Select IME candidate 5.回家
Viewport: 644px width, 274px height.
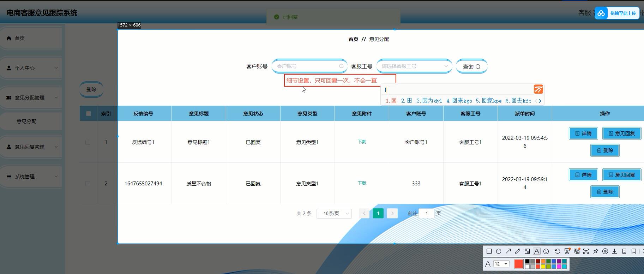click(489, 101)
